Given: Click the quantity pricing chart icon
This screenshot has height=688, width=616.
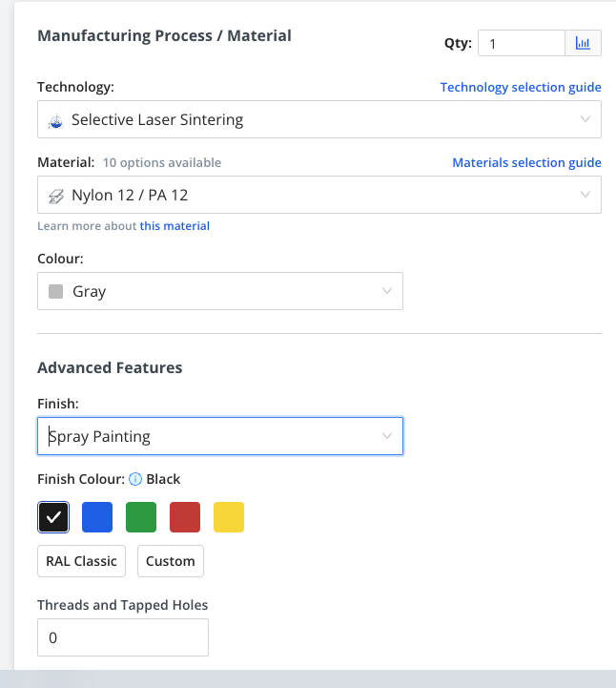Looking at the screenshot, I should pyautogui.click(x=583, y=43).
